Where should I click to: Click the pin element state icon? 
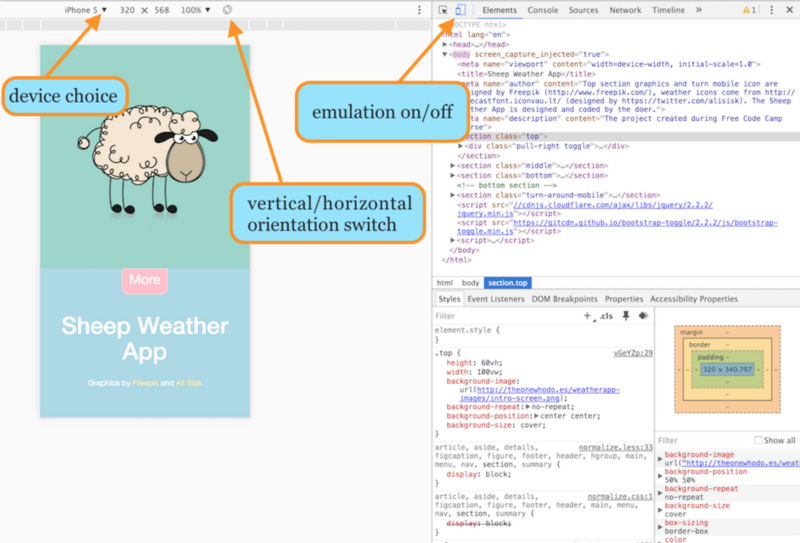click(626, 316)
